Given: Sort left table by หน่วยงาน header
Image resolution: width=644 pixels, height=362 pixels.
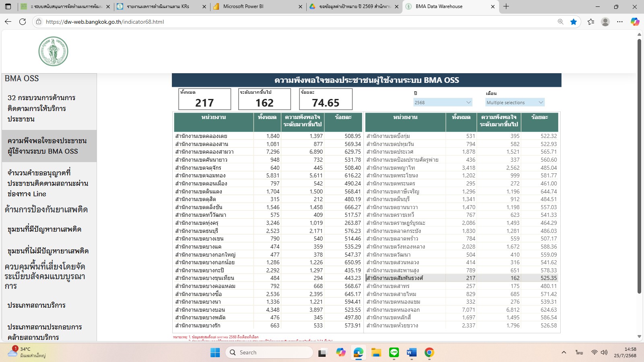Looking at the screenshot, I should (x=214, y=122).
